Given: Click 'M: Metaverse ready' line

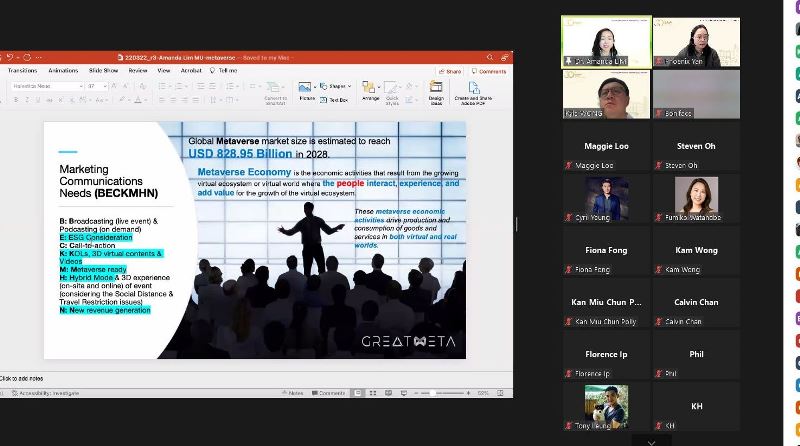Looking at the screenshot, I should coord(93,269).
